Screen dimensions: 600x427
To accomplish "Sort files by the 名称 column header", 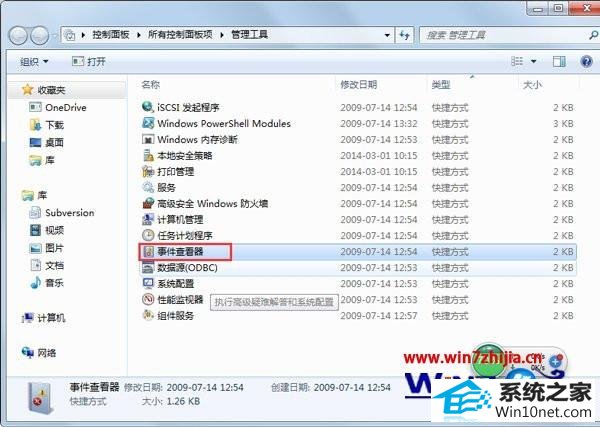I will pyautogui.click(x=151, y=85).
